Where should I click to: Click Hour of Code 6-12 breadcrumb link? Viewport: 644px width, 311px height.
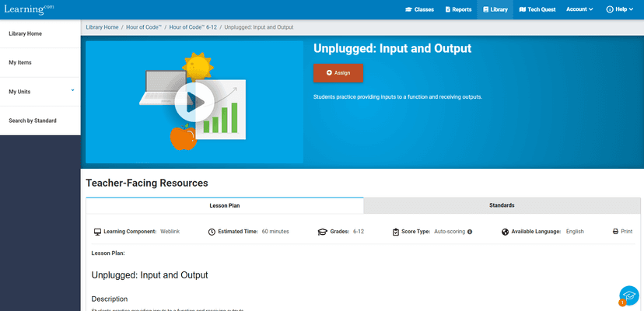[193, 27]
